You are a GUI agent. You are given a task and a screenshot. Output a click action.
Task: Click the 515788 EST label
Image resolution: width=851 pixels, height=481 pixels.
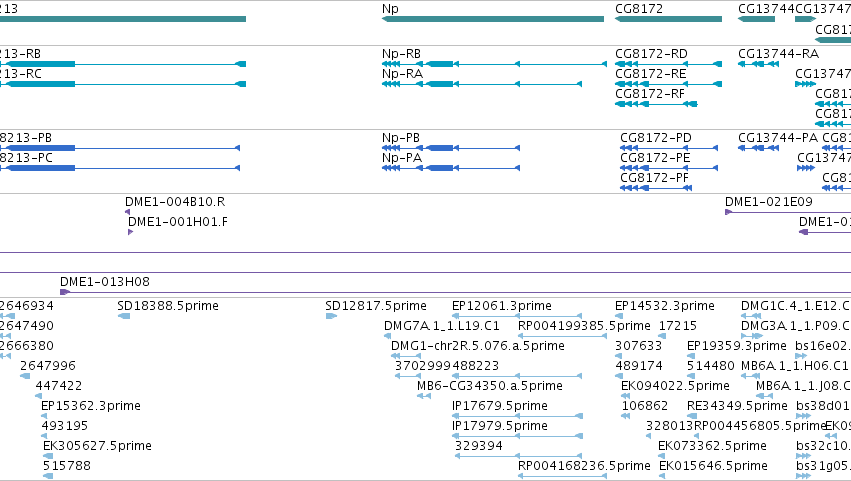pyautogui.click(x=66, y=466)
